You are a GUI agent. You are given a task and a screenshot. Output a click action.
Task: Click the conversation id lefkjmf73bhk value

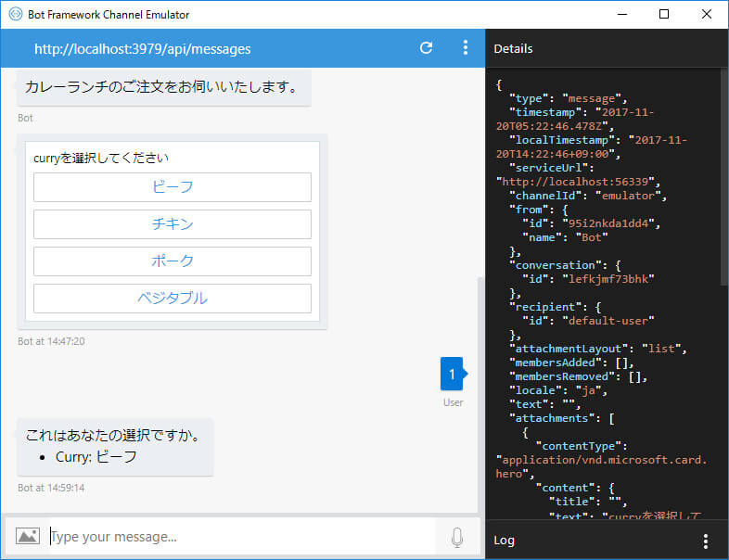click(608, 279)
